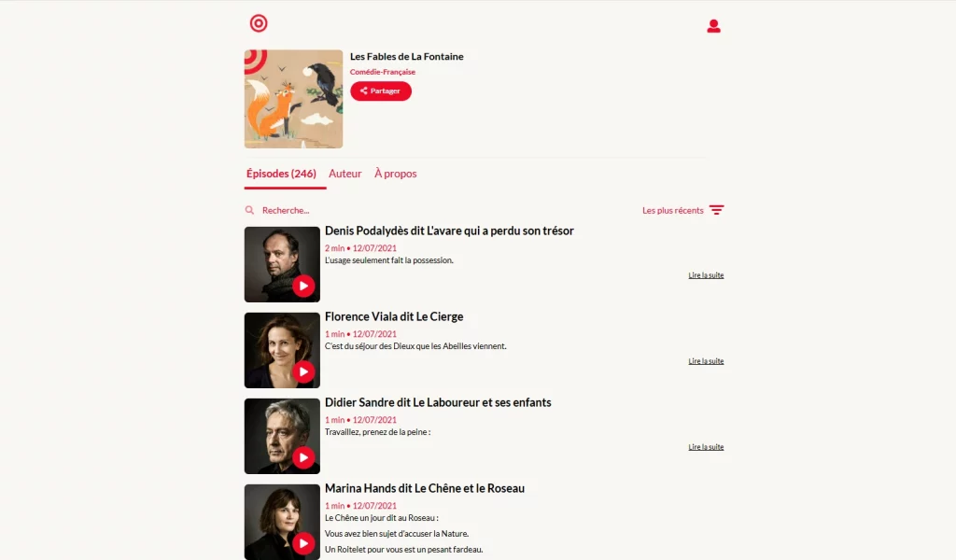This screenshot has width=956, height=560.
Task: Click the fox and crow podcast cover
Action: point(293,99)
